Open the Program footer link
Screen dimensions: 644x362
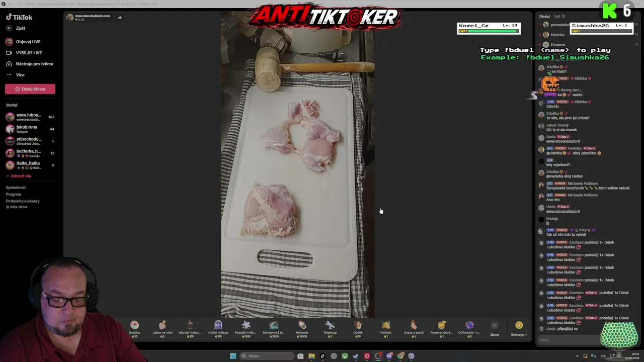pos(14,194)
